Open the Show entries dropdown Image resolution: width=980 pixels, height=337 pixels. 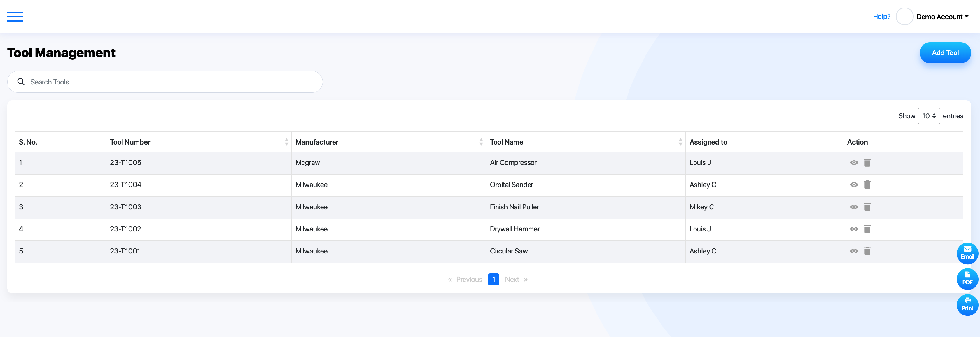coord(929,116)
